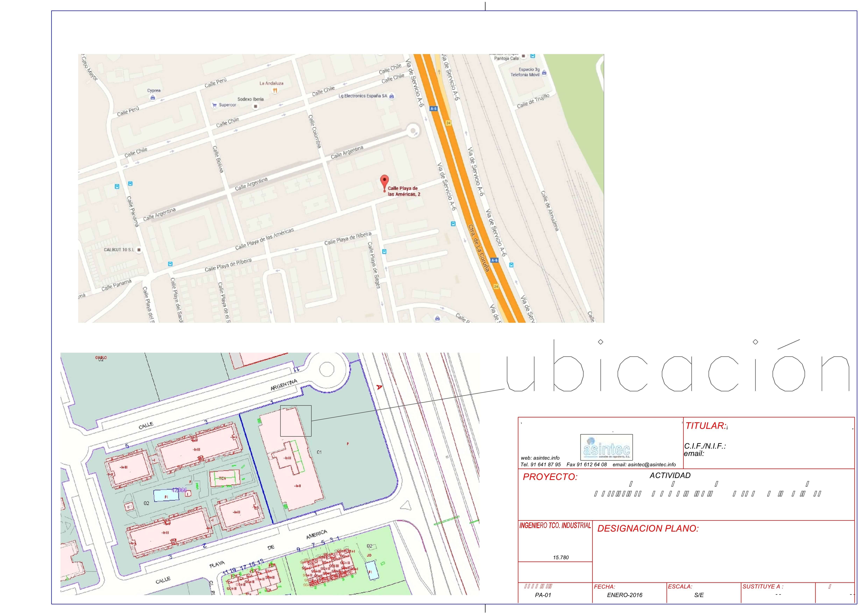The width and height of the screenshot is (868, 614).
Task: Select the CALIKUT 10 S.L. place marker
Action: coord(139,250)
